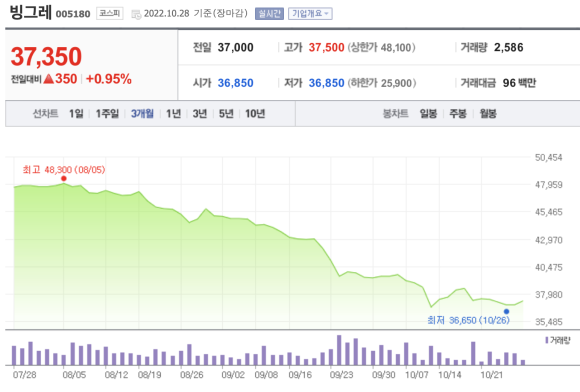Click the purple 거래량 legend marker

pyautogui.click(x=547, y=340)
